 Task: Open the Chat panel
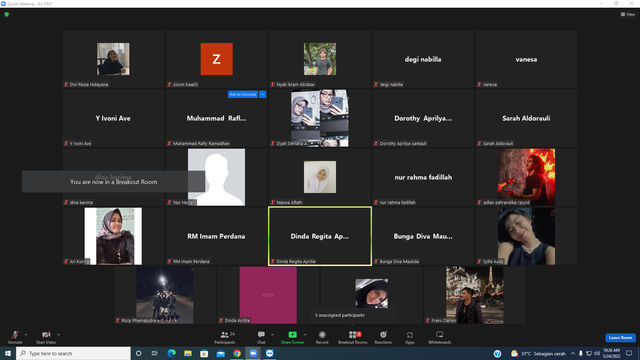(261, 337)
